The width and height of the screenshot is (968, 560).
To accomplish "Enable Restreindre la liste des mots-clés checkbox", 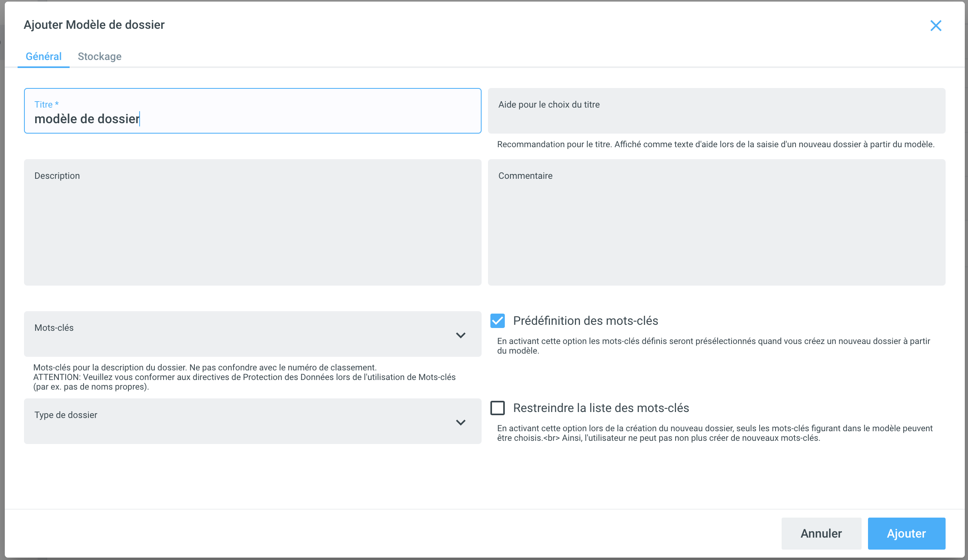I will click(498, 408).
